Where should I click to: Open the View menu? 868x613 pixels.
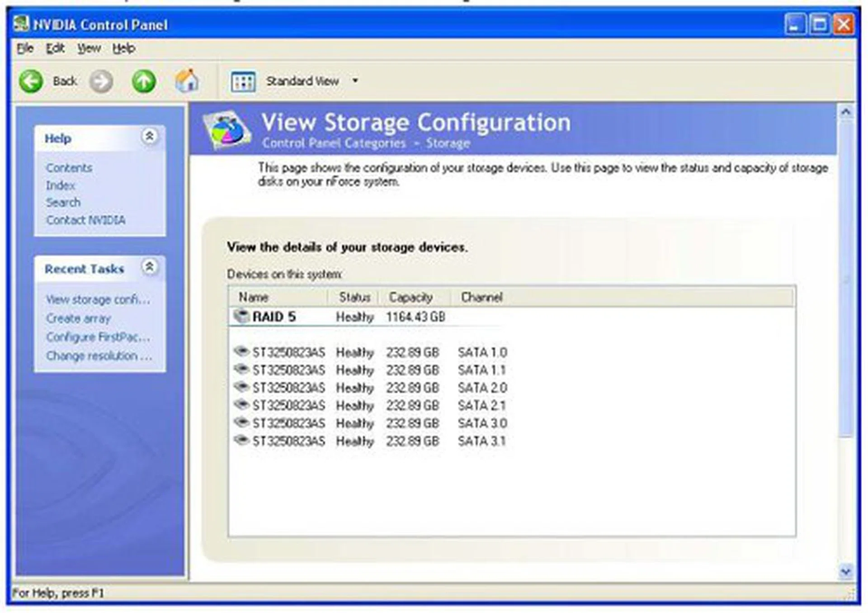point(89,48)
